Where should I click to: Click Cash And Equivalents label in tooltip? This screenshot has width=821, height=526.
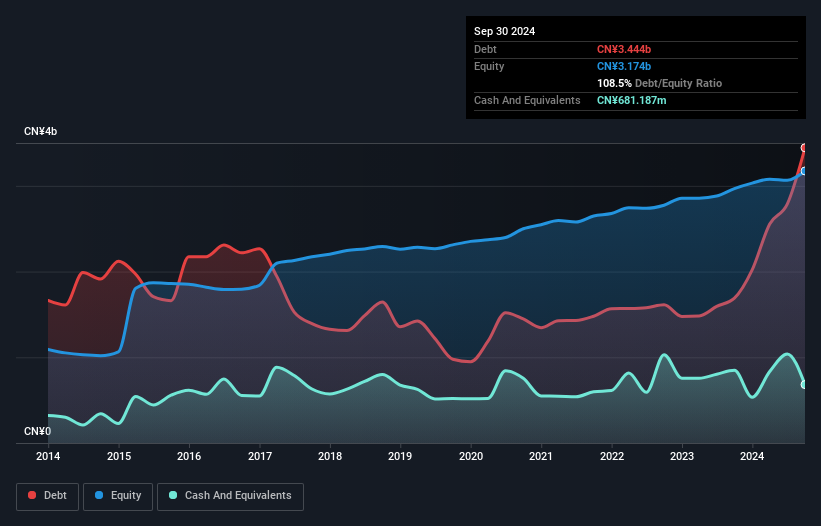click(527, 100)
